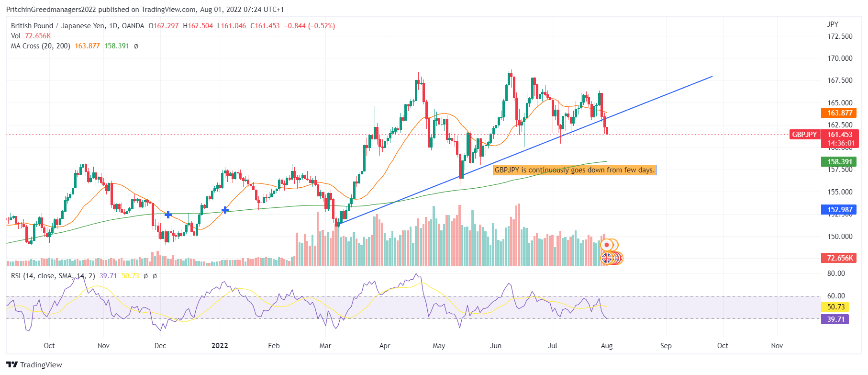This screenshot has height=375, width=868.
Task: Click the yellow 50.73 RSI axis tag
Action: coord(835,307)
